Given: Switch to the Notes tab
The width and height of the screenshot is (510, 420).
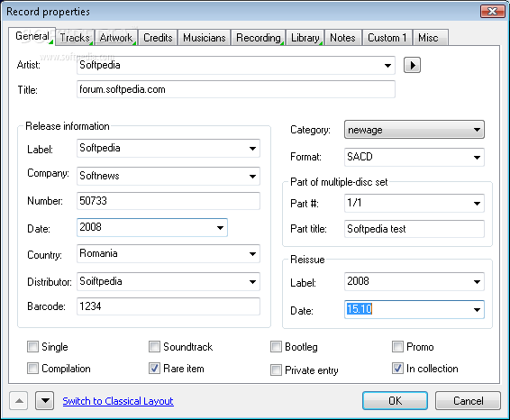Looking at the screenshot, I should click(342, 38).
